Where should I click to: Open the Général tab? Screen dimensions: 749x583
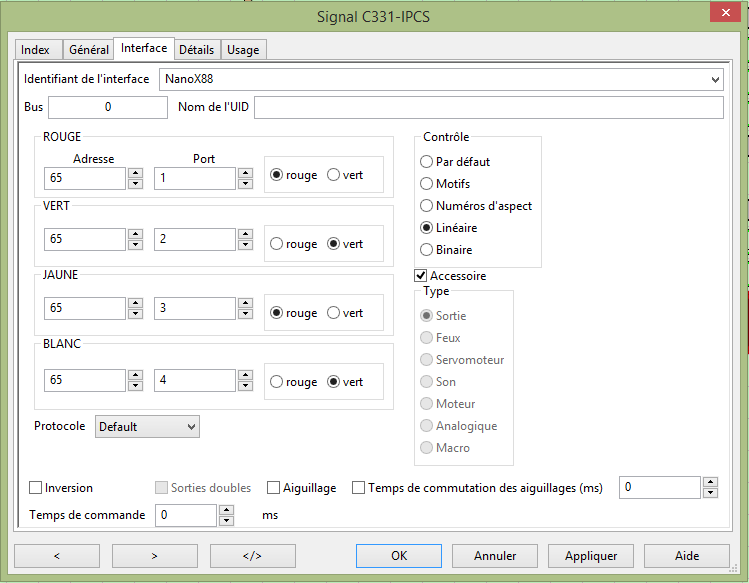pos(89,50)
